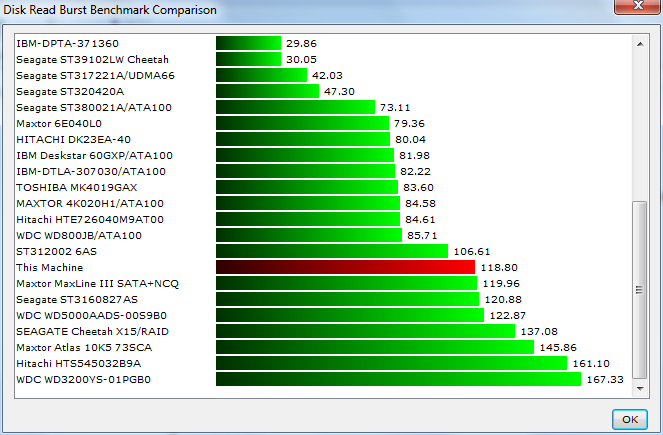Click the 85.71 value
The height and width of the screenshot is (435, 663).
422,235
